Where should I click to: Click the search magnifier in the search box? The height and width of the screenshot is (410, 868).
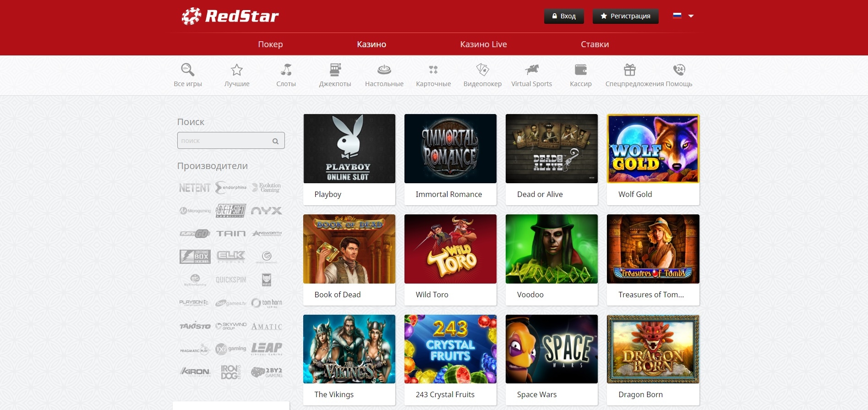(275, 141)
